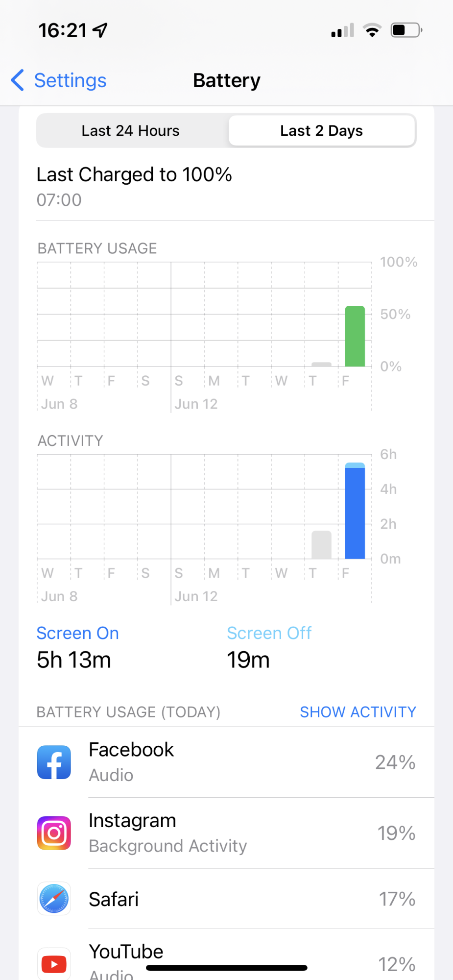Tap the Wi-Fi status icon

pos(372,30)
